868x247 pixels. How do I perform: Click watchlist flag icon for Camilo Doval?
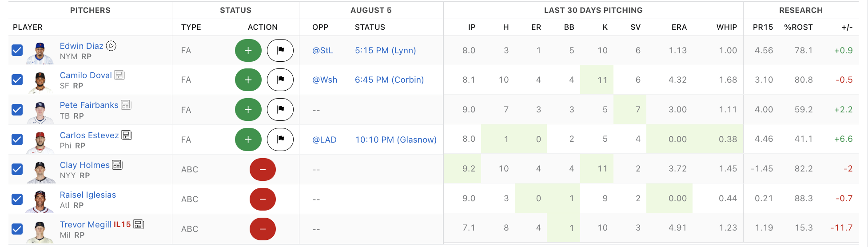pyautogui.click(x=280, y=80)
